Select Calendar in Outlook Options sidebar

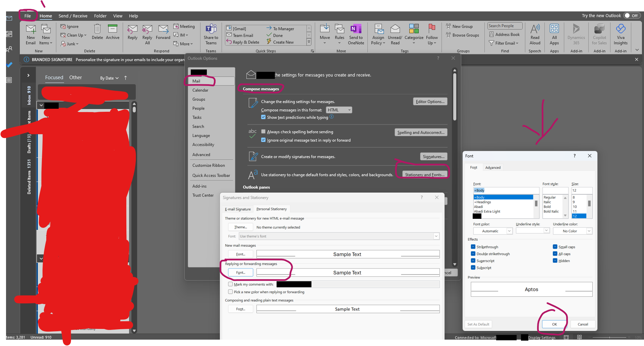click(x=200, y=90)
